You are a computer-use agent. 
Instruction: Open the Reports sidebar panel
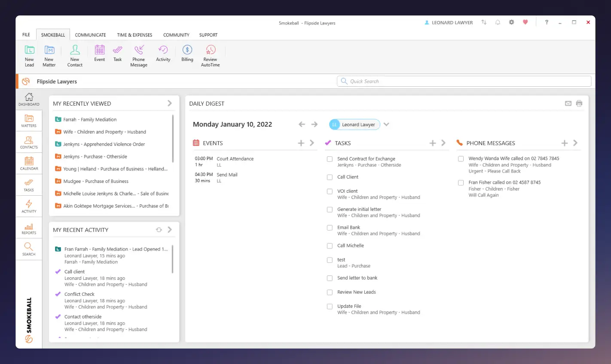click(x=29, y=227)
